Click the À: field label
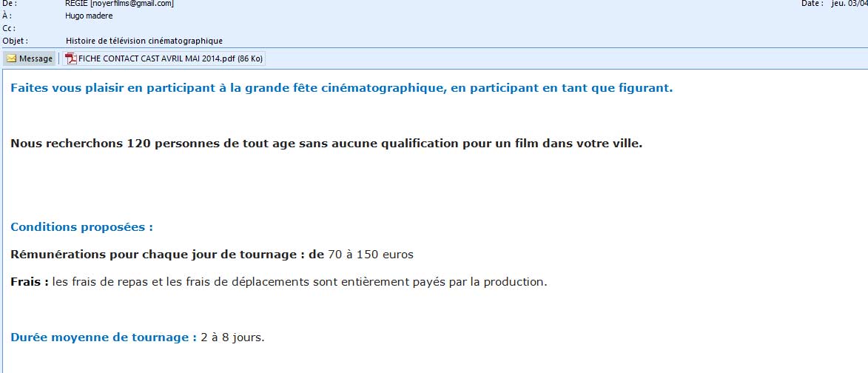Viewport: 868px width, 373px height. tap(7, 16)
